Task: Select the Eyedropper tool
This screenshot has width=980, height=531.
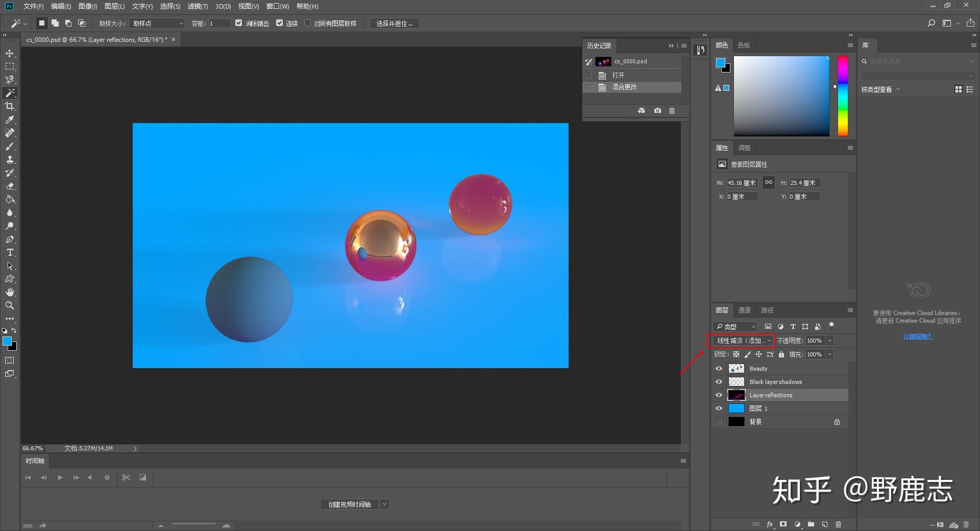Action: coord(10,119)
